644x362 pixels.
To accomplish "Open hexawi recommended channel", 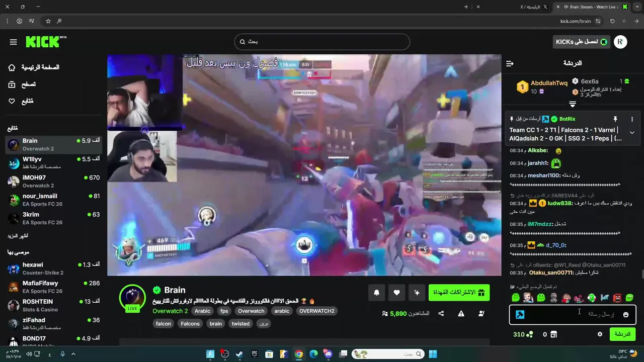I will pyautogui.click(x=54, y=268).
